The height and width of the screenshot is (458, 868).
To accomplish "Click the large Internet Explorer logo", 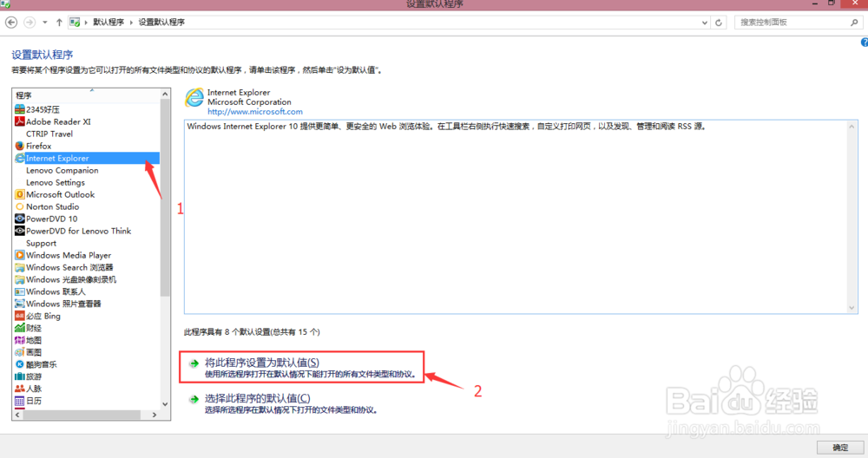I will [194, 99].
